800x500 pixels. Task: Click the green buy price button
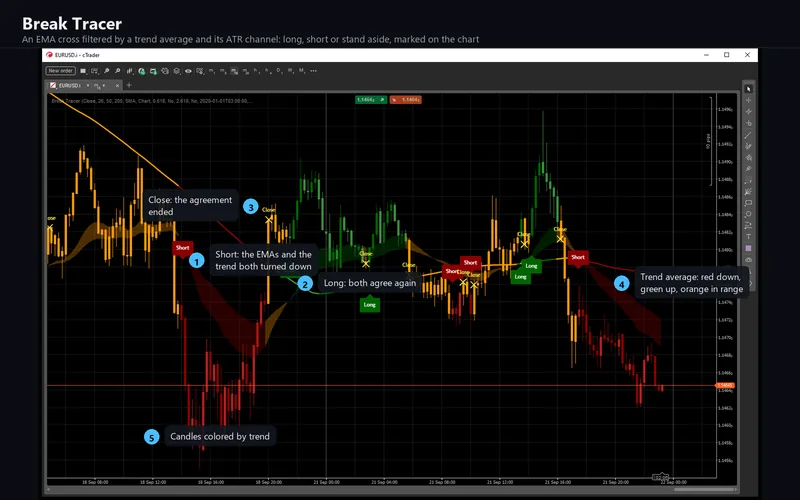pos(371,99)
